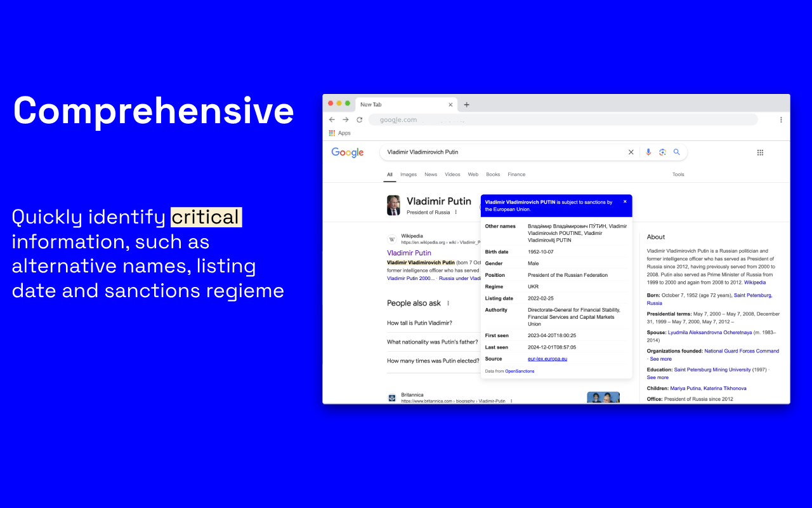Open the Saint Petersburg birthplace link
Image resolution: width=812 pixels, height=508 pixels.
(x=753, y=295)
